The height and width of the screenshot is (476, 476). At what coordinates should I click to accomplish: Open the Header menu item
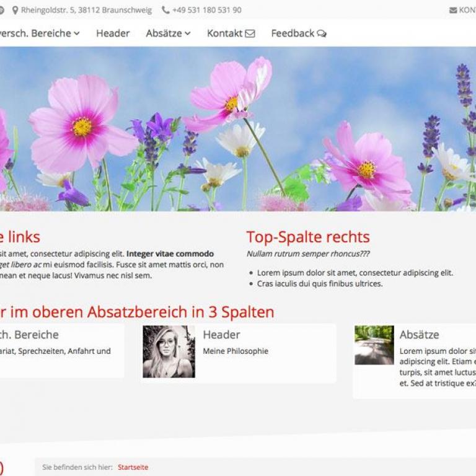113,33
